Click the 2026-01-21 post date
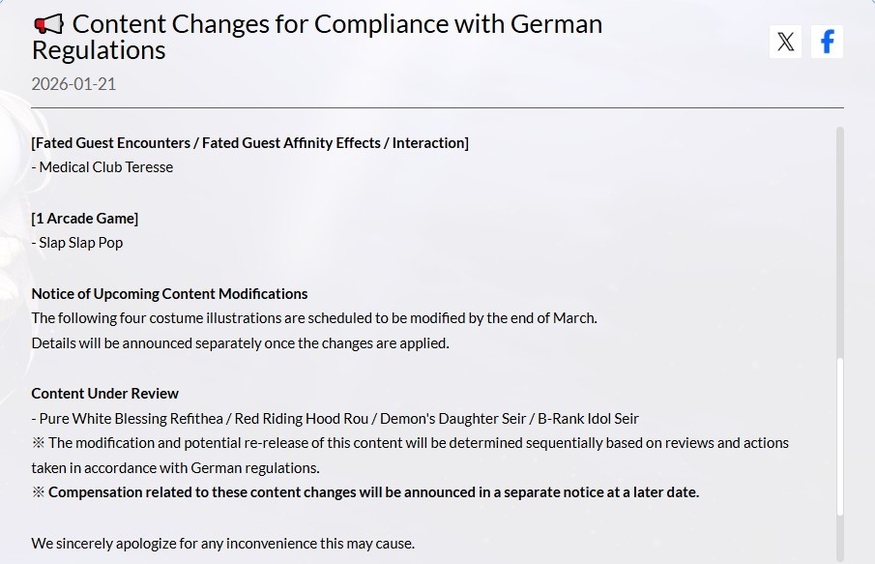The height and width of the screenshot is (564, 875). (x=74, y=84)
